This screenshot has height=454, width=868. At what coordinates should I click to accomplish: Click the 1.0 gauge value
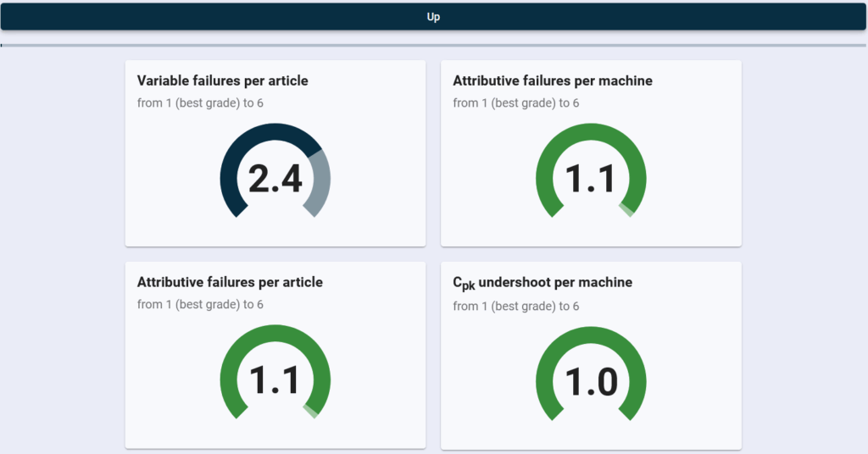pos(591,381)
